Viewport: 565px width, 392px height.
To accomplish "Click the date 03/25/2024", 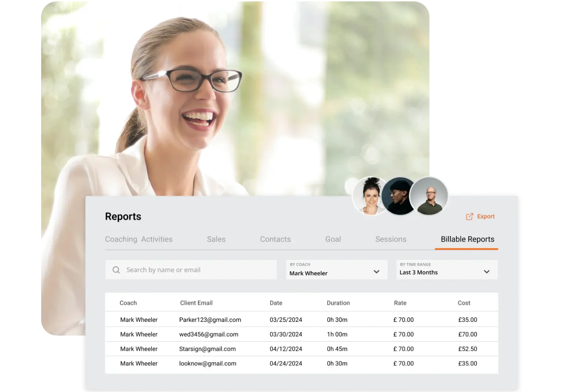I will coord(286,320).
